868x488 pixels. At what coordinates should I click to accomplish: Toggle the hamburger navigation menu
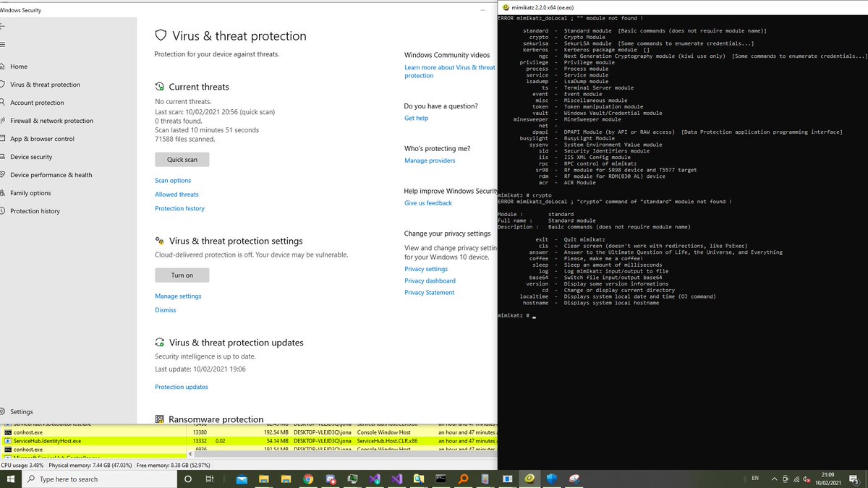[x=3, y=45]
